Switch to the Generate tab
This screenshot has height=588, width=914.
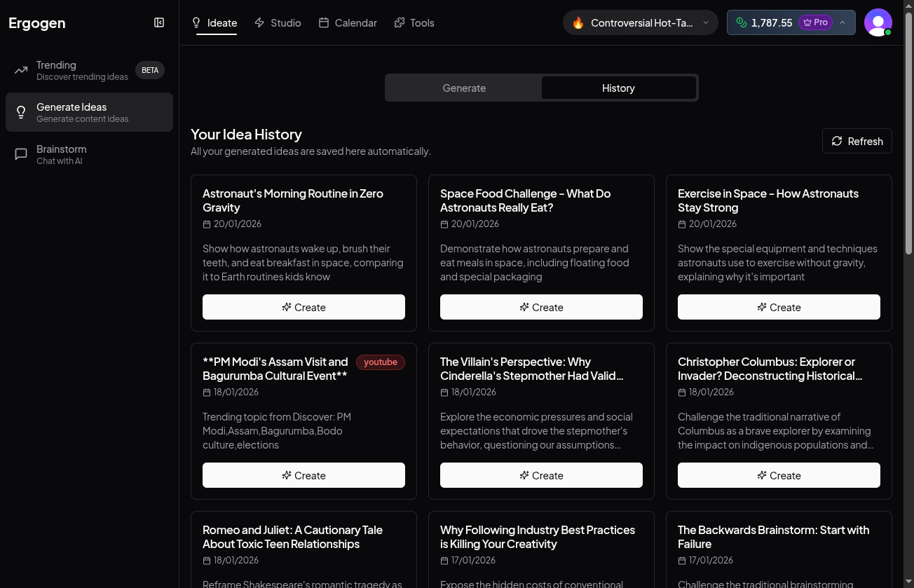pyautogui.click(x=464, y=88)
